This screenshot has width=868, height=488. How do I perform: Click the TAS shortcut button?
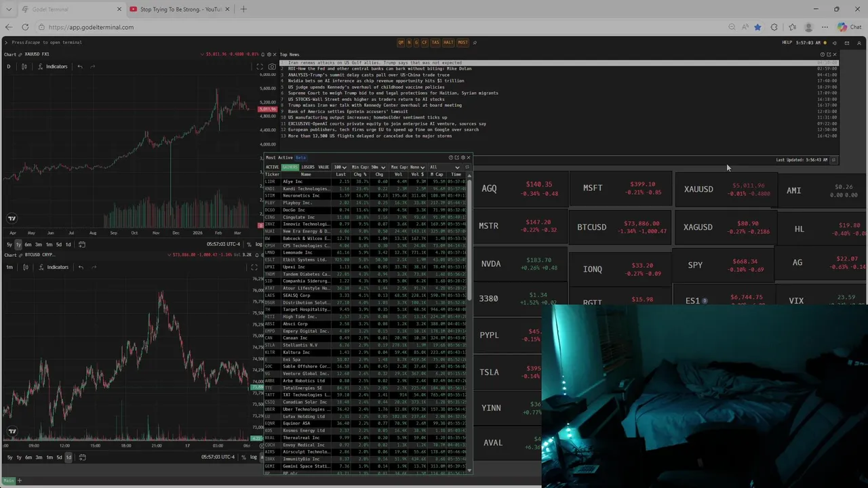435,43
